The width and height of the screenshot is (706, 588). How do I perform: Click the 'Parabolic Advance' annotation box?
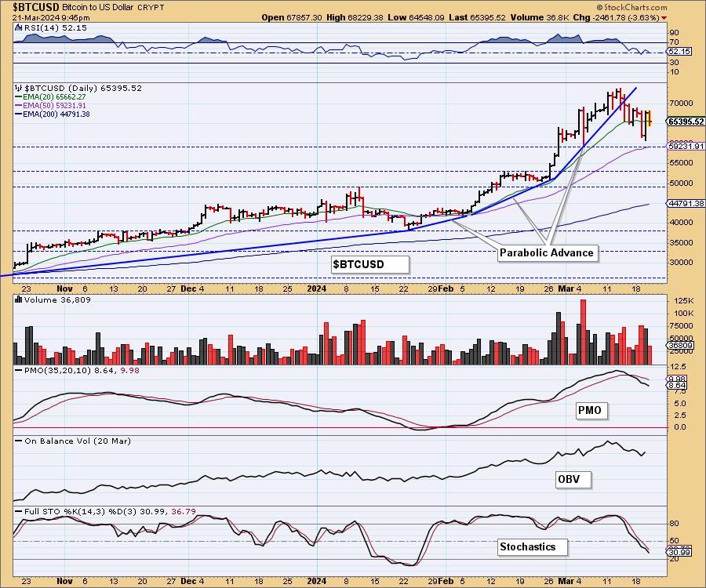[547, 252]
